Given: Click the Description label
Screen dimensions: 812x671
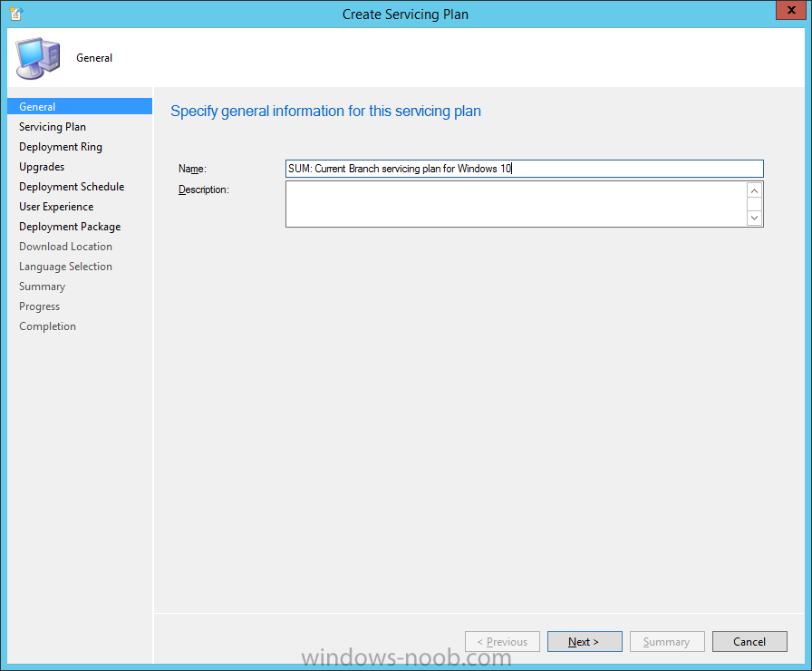Looking at the screenshot, I should (x=204, y=190).
